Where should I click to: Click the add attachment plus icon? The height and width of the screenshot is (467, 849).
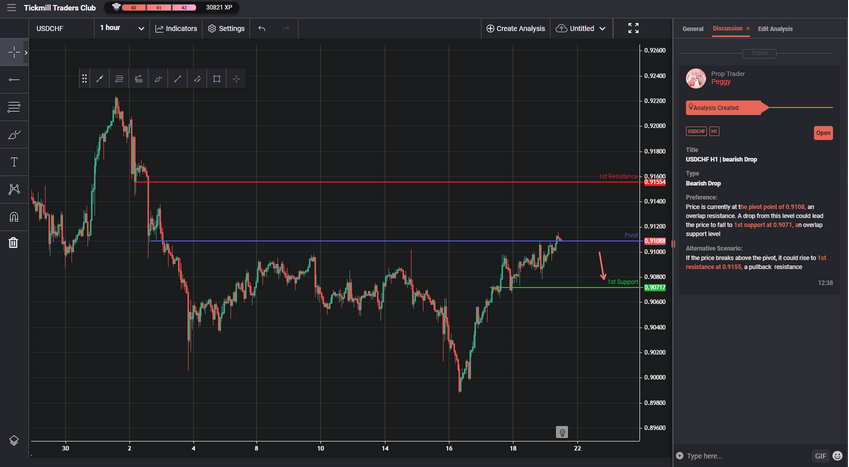click(680, 456)
